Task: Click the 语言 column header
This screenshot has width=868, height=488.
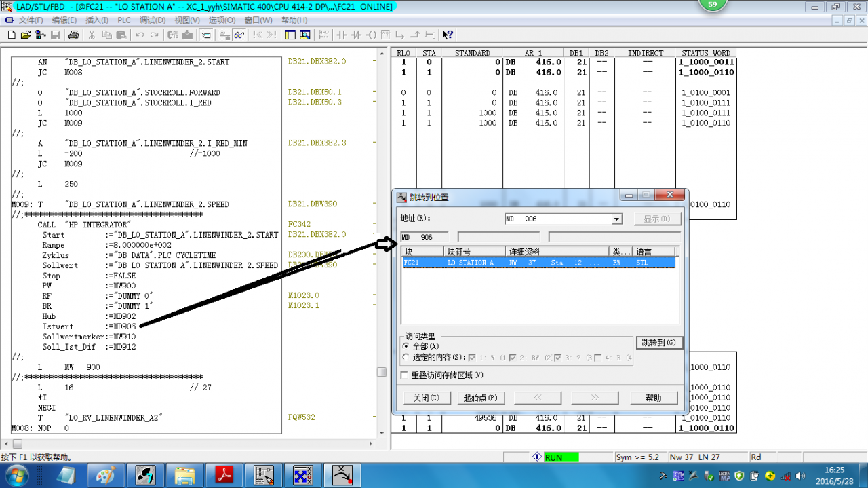Action: 654,252
